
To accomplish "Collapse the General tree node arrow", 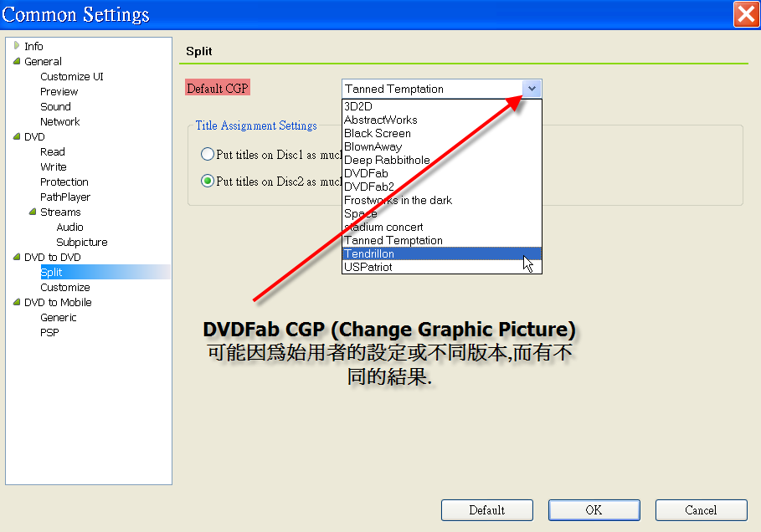I will pyautogui.click(x=17, y=61).
